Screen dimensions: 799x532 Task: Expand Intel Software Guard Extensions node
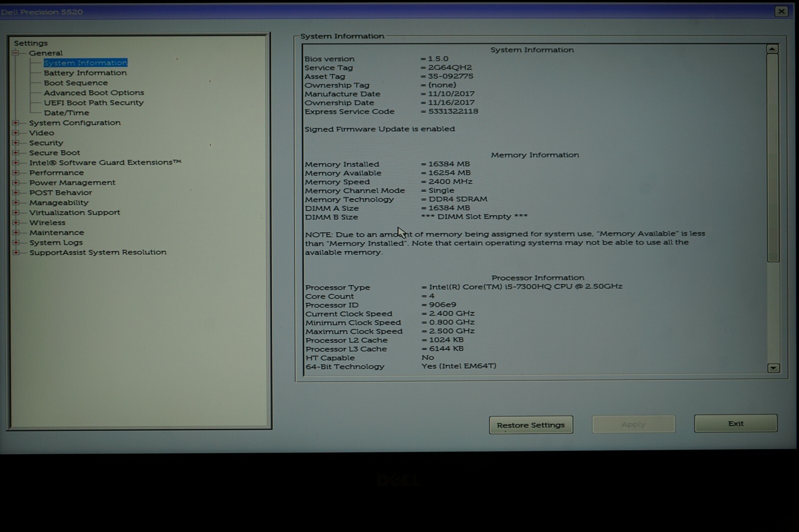[x=15, y=163]
